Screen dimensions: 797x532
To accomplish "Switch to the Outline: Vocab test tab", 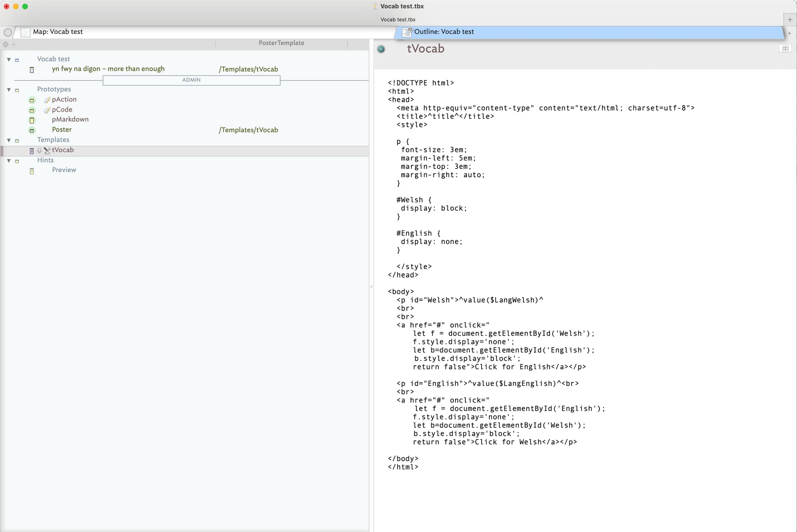I will (589, 32).
